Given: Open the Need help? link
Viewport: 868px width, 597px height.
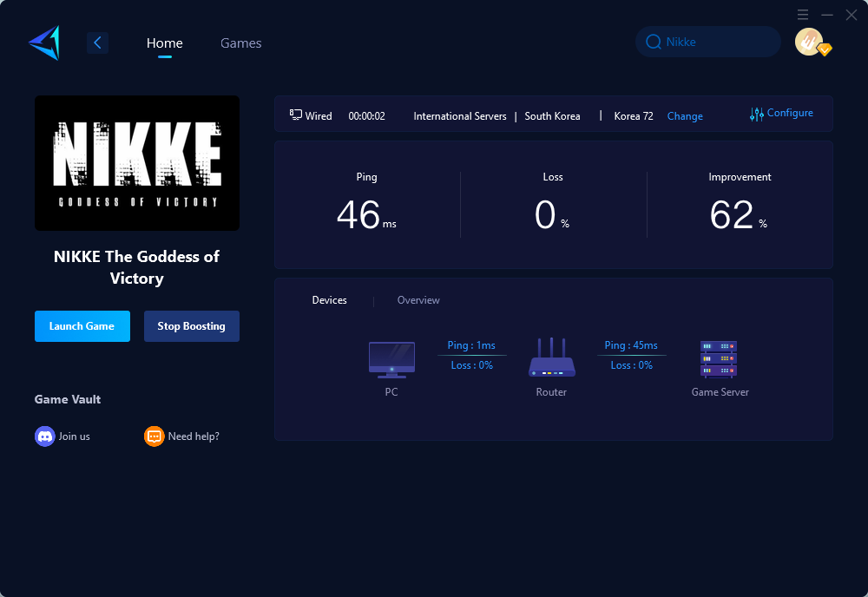Looking at the screenshot, I should (194, 436).
